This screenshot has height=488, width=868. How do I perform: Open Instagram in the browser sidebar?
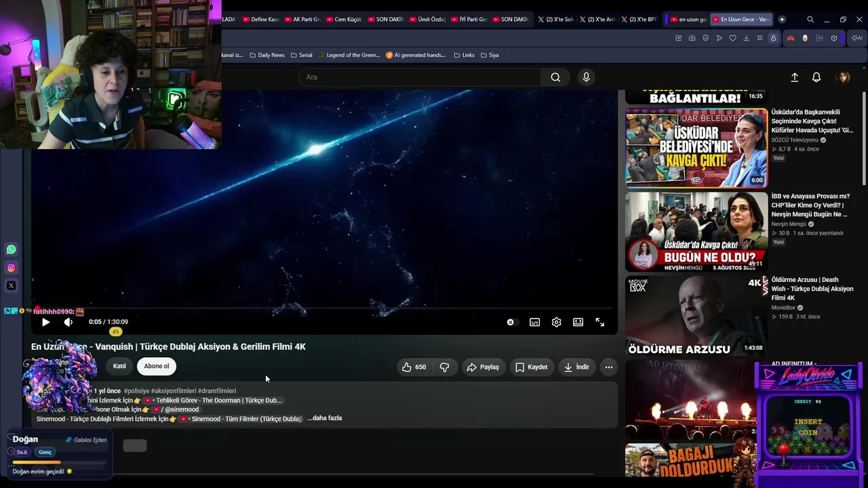[x=11, y=268]
